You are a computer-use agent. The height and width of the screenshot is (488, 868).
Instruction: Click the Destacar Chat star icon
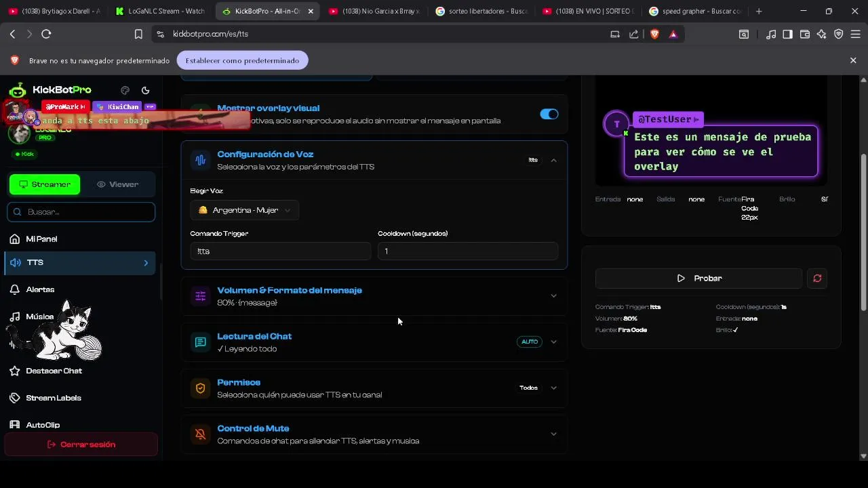[x=15, y=371]
